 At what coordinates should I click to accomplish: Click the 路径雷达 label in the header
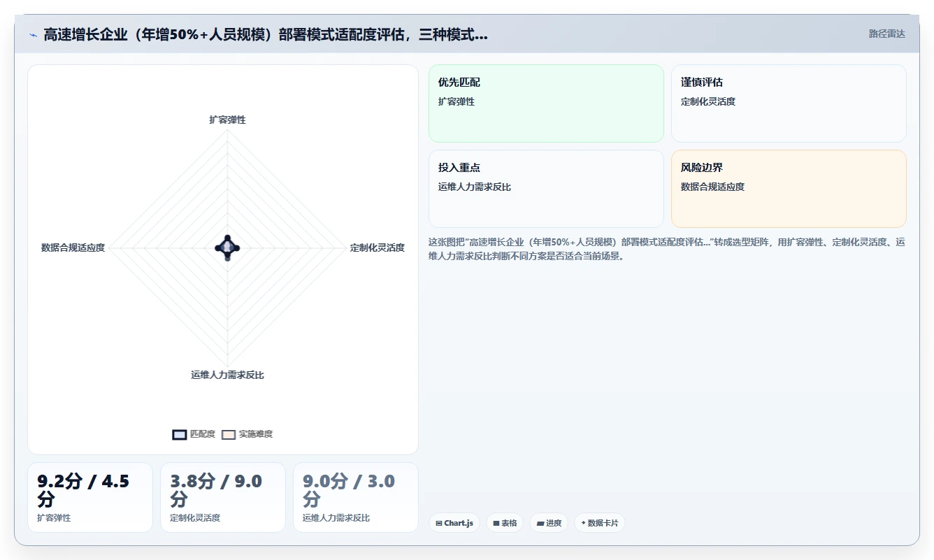coord(886,34)
